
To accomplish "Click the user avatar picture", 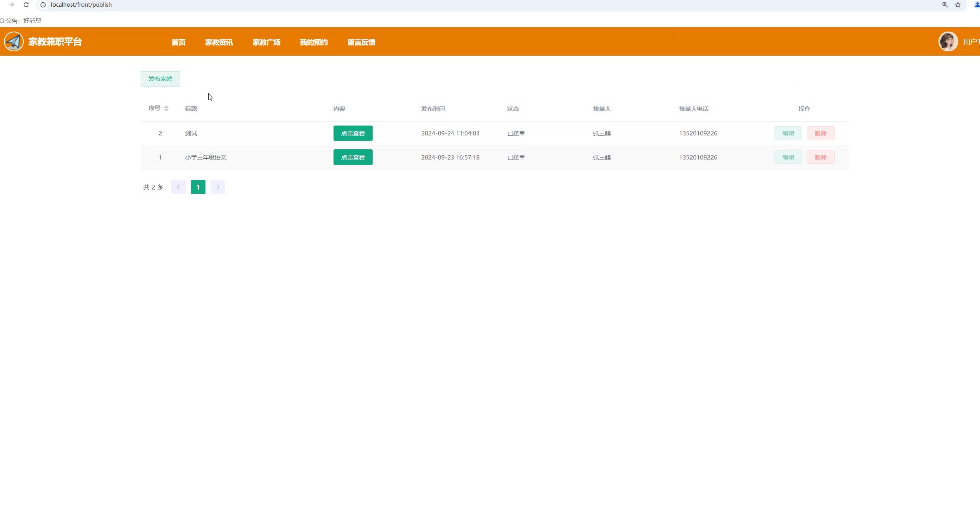I will click(948, 41).
